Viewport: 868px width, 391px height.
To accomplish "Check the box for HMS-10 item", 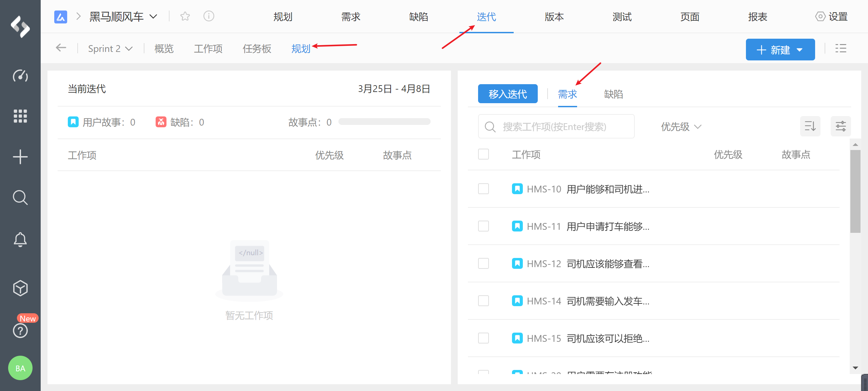I will coord(484,189).
